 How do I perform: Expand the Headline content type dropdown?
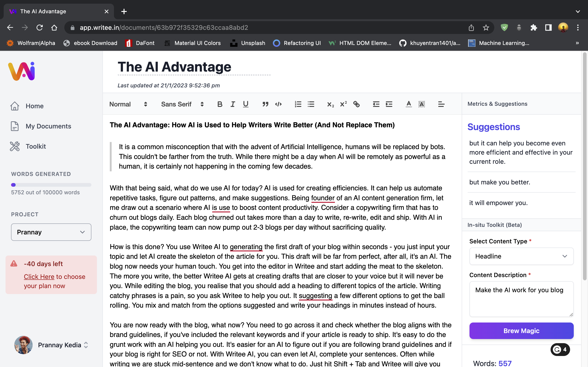[521, 256]
